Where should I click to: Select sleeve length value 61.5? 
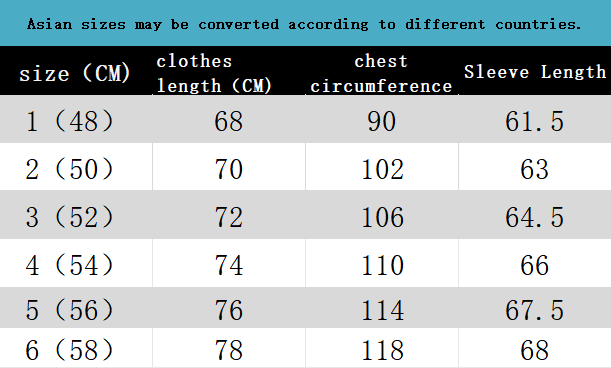[535, 119]
